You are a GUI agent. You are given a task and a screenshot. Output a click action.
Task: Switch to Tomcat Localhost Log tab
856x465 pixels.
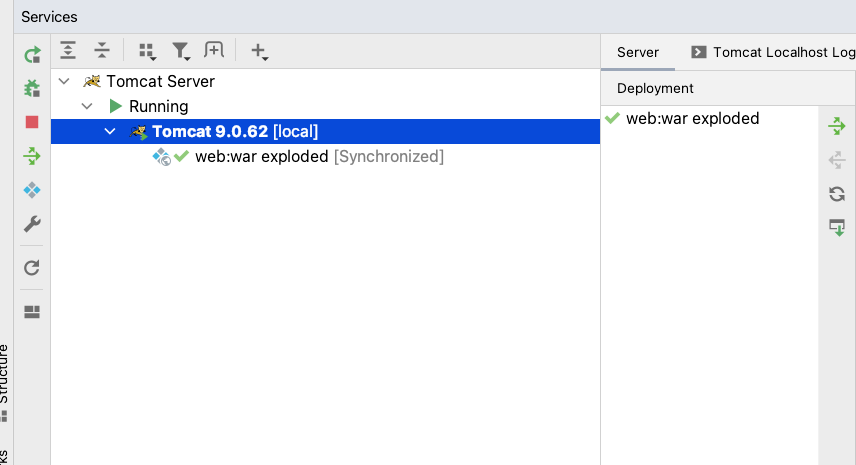pyautogui.click(x=773, y=52)
